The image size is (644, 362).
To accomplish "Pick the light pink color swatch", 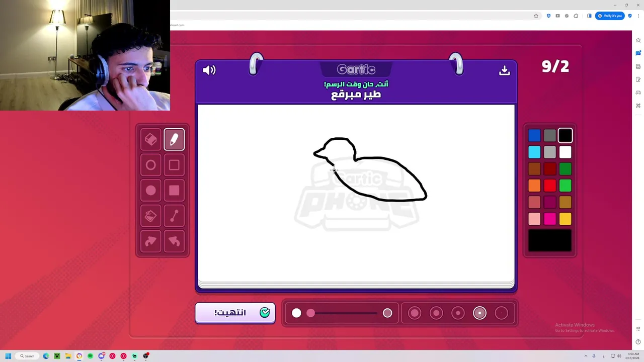I will click(534, 219).
